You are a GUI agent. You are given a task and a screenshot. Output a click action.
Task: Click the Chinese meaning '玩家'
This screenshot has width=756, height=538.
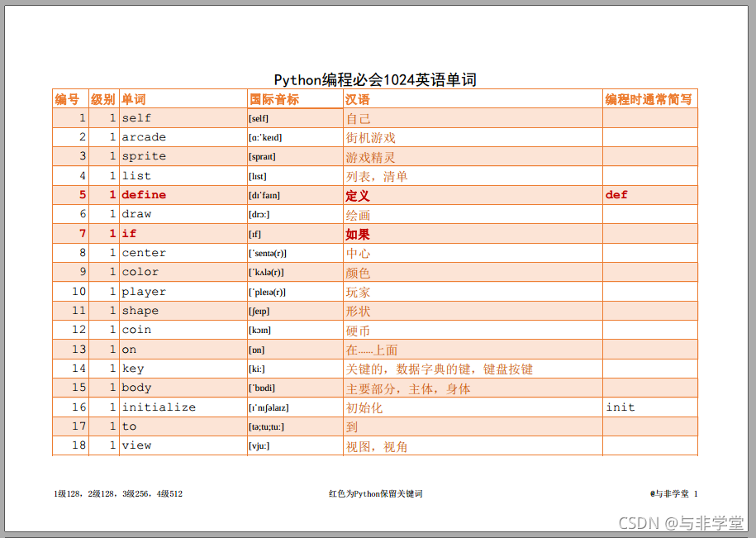click(359, 293)
